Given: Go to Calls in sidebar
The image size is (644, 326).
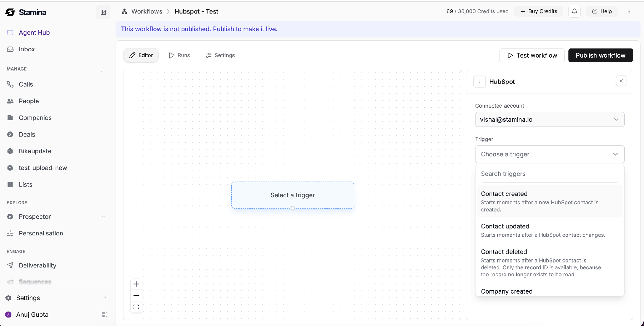Looking at the screenshot, I should (x=26, y=84).
